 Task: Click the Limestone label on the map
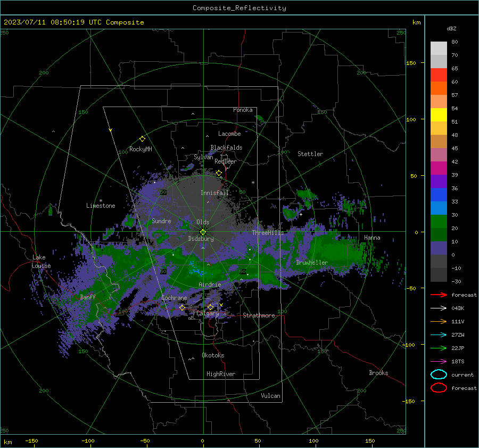click(x=101, y=206)
